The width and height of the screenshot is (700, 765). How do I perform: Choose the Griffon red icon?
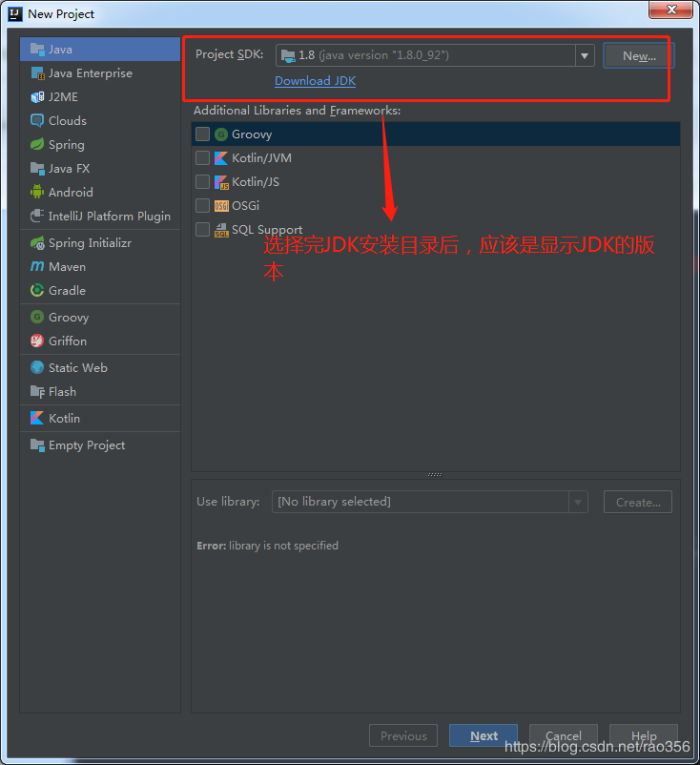[x=37, y=341]
